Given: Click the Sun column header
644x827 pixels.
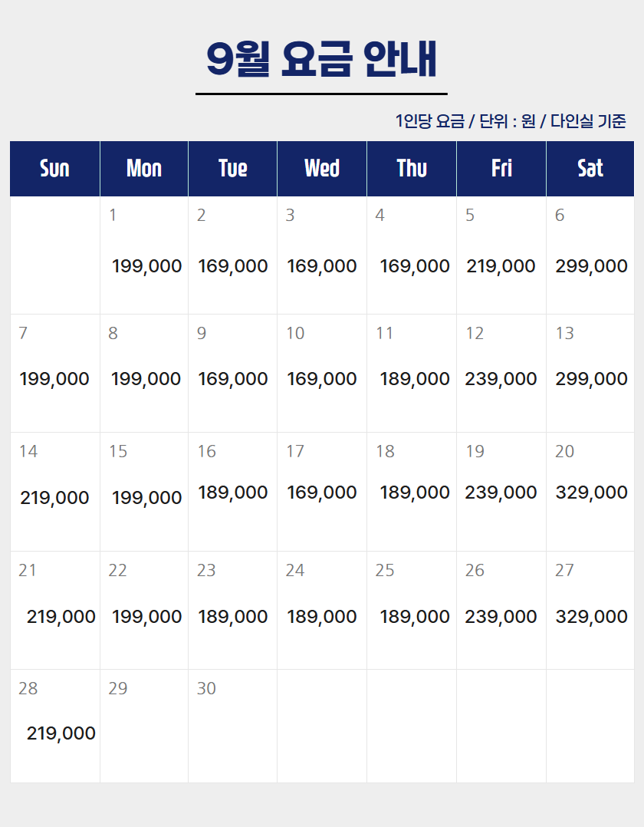Looking at the screenshot, I should pos(54,169).
